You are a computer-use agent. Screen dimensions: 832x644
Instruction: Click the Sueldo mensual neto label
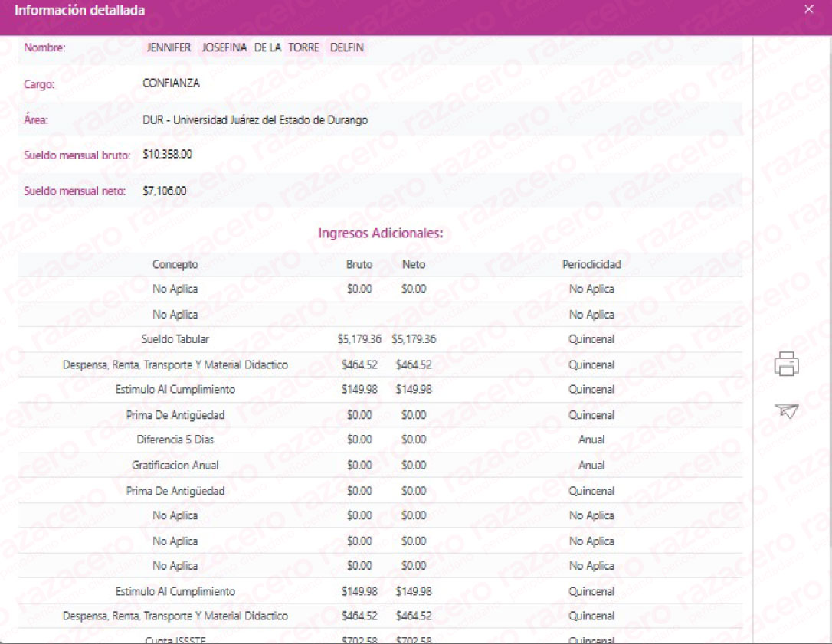74,191
